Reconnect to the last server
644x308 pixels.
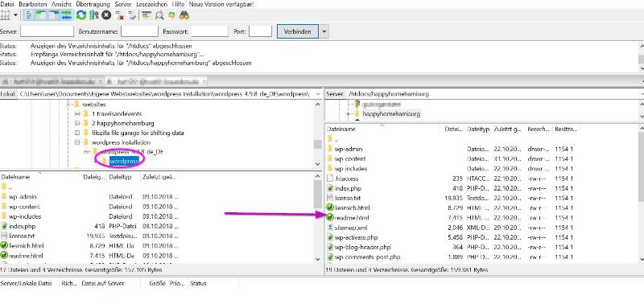click(132, 15)
